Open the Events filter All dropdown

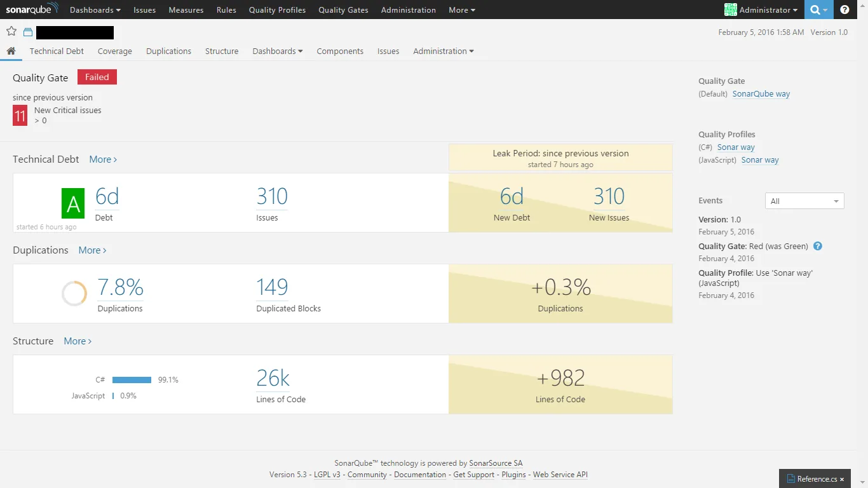coord(804,201)
